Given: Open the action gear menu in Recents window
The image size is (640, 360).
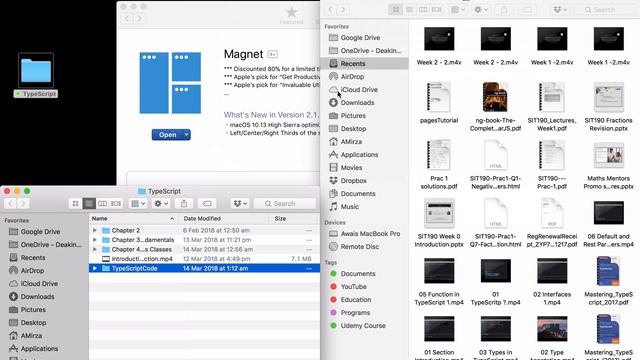Looking at the screenshot, I should (x=481, y=9).
